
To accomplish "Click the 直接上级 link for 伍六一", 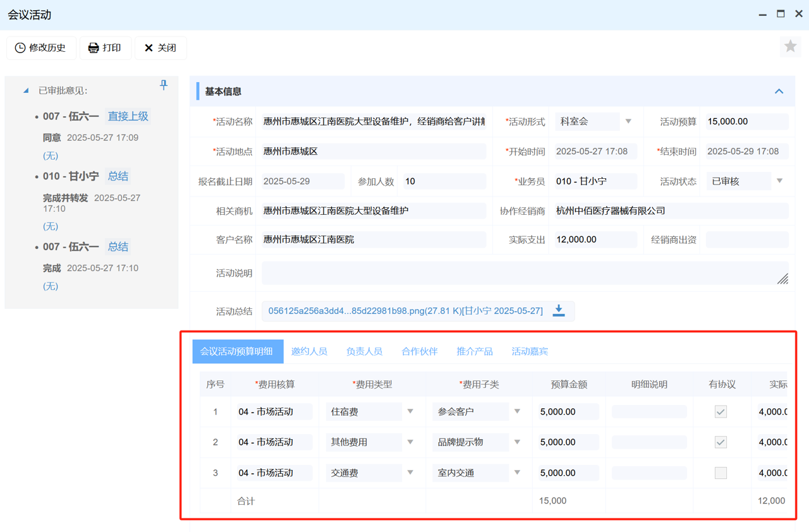I will coord(128,116).
